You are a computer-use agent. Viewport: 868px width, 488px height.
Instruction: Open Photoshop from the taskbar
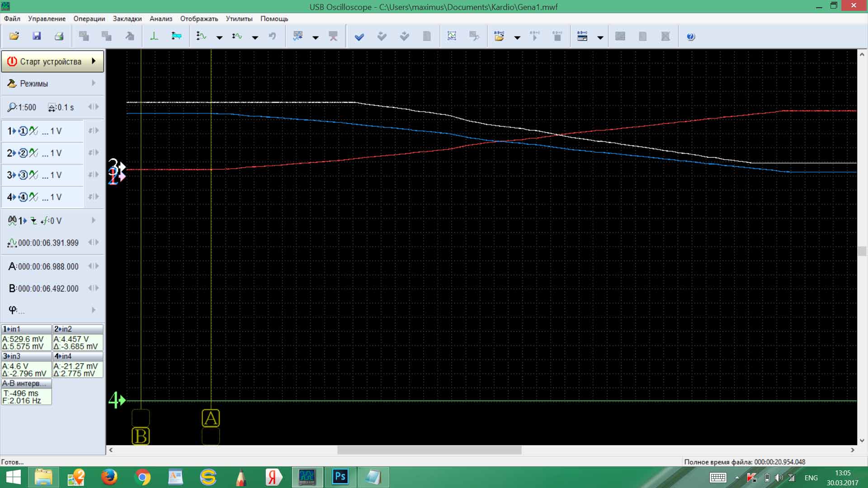coord(340,477)
